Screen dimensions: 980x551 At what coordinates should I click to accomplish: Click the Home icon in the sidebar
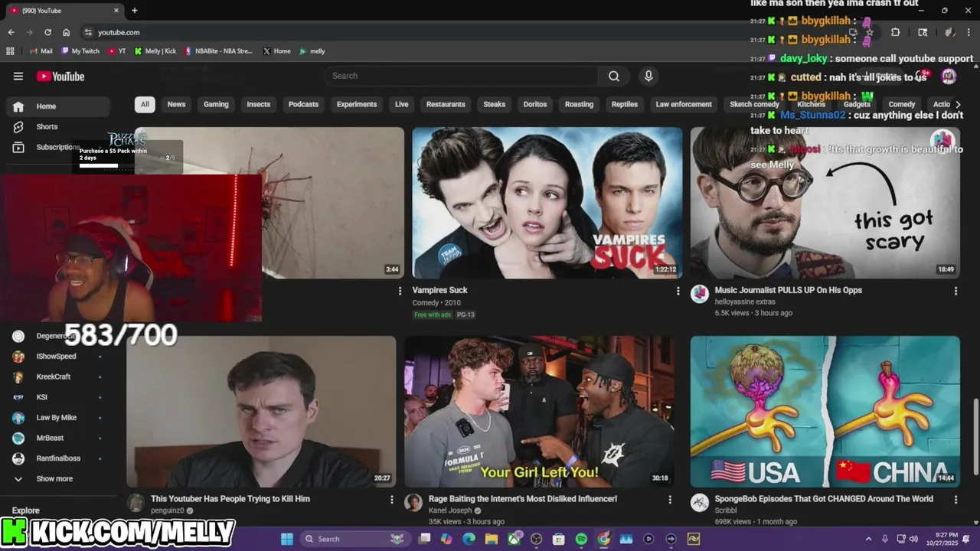[x=18, y=106]
